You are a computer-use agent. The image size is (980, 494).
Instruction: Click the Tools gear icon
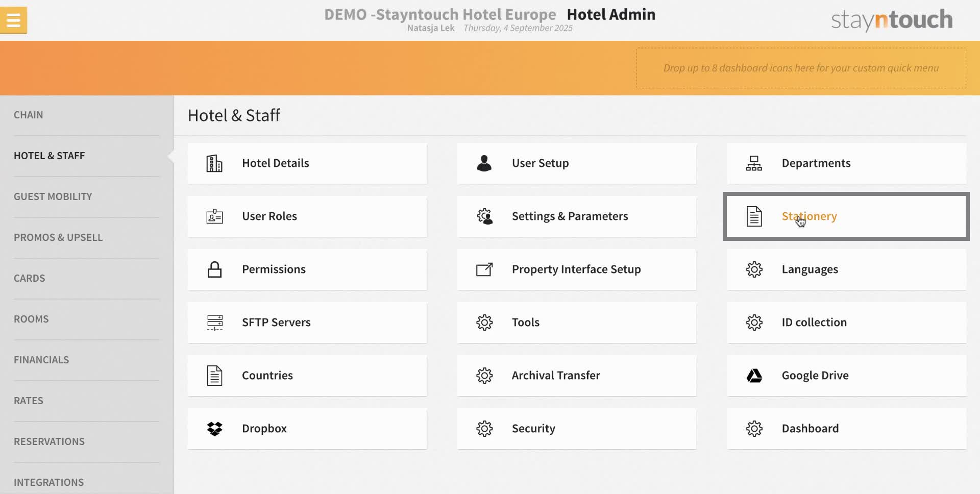pyautogui.click(x=484, y=323)
